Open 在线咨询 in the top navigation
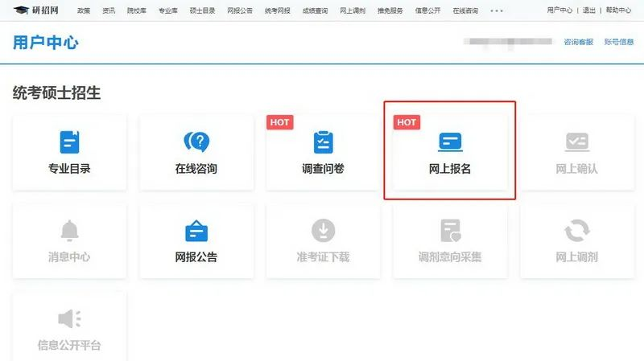This screenshot has height=361, width=644. tap(465, 10)
